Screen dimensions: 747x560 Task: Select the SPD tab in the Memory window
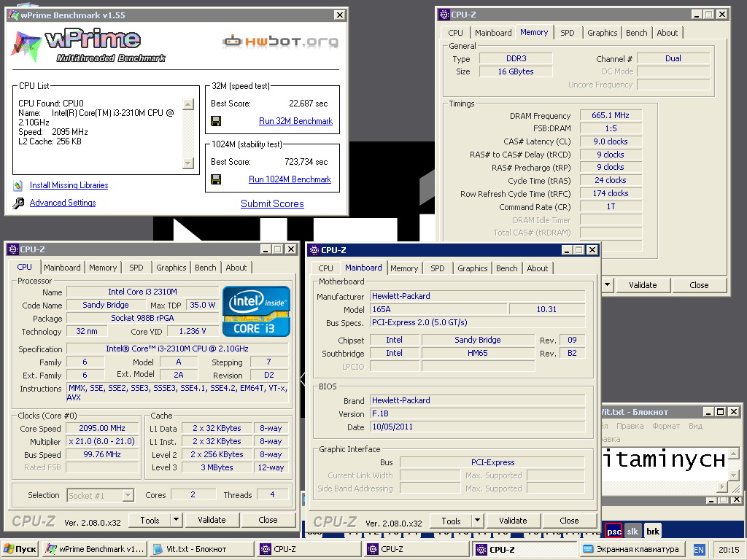(x=567, y=33)
